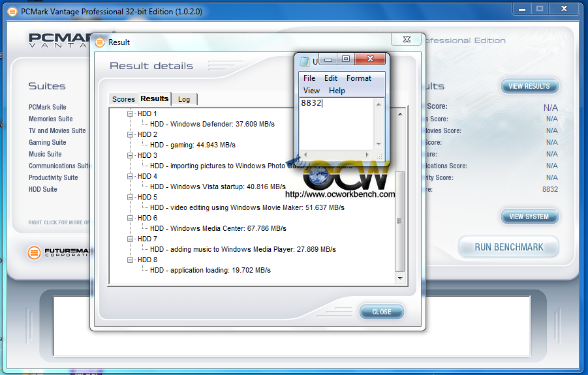Viewport: 588px width, 375px height.
Task: Open Notepad View menu
Action: [311, 91]
